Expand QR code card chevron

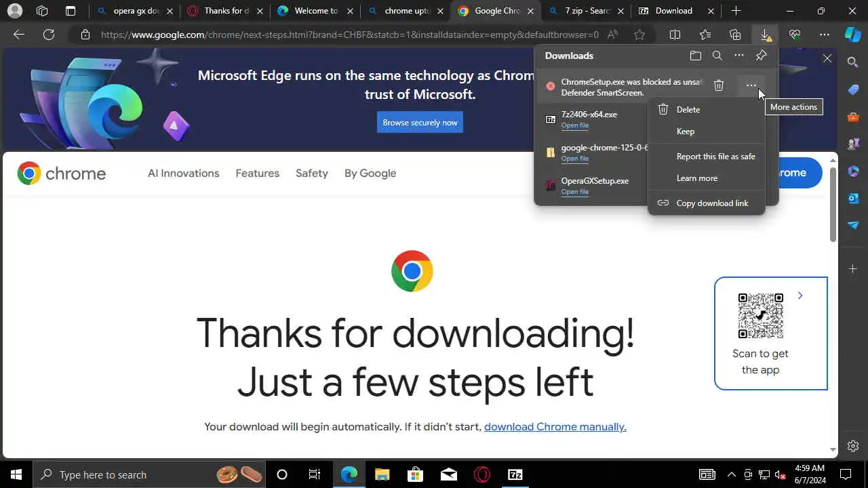pos(800,296)
